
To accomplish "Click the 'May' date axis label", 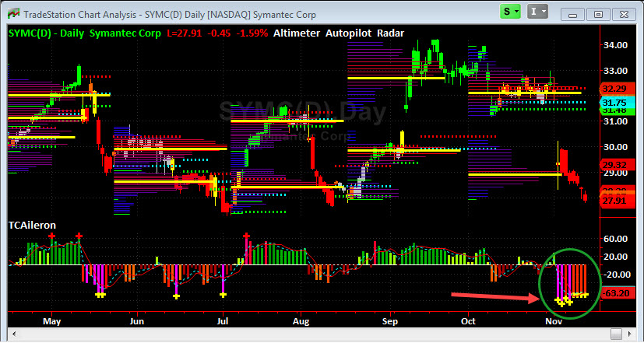I will [51, 321].
